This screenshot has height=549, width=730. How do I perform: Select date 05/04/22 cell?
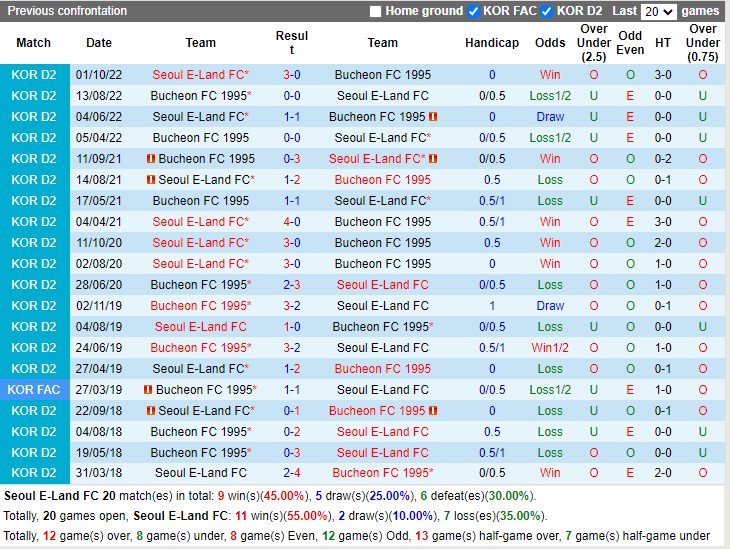coord(99,138)
